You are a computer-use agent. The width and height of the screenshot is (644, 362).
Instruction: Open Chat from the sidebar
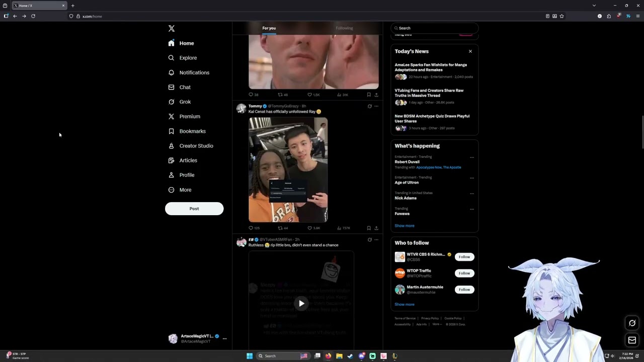click(x=180, y=87)
